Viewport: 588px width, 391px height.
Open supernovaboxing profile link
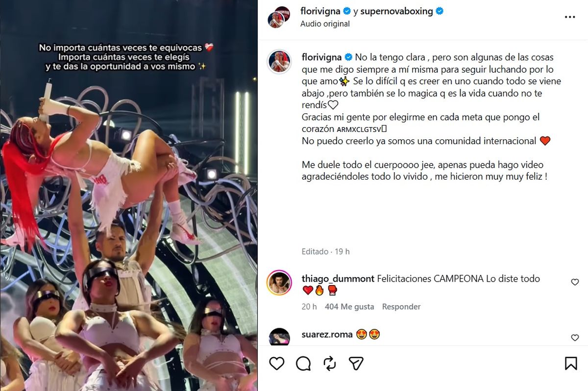(x=396, y=11)
